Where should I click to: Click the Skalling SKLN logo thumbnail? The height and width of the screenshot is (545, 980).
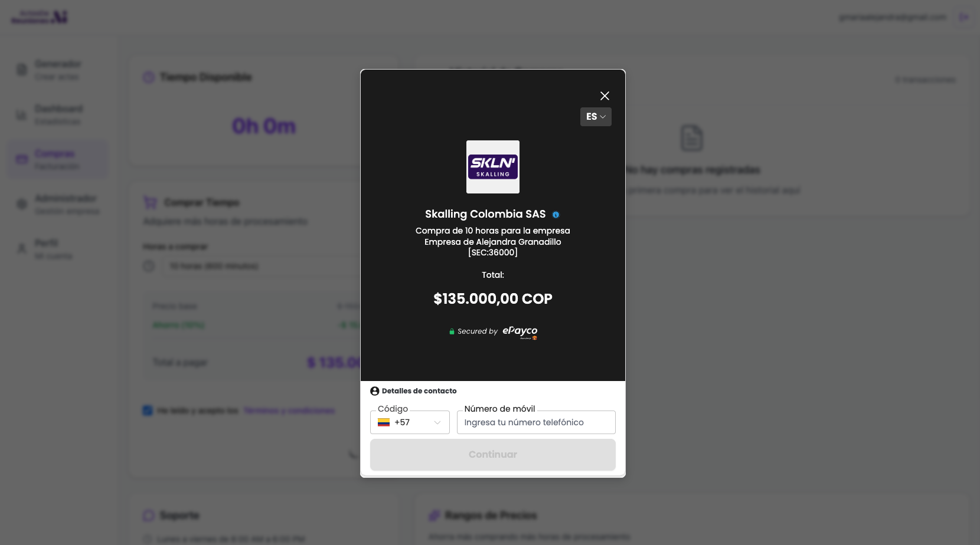(x=493, y=167)
